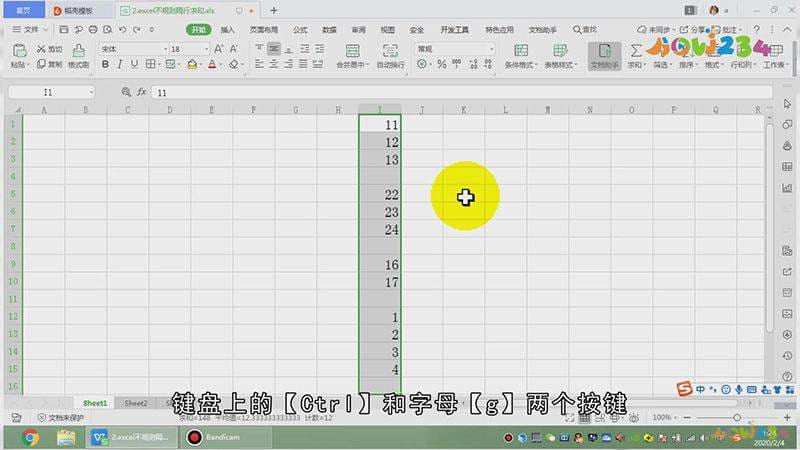Increase decimal places
The width and height of the screenshot is (800, 450).
click(473, 64)
